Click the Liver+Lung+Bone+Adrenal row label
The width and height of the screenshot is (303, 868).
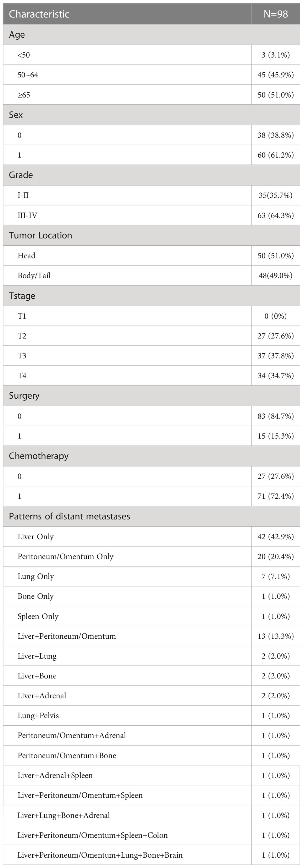(64, 815)
